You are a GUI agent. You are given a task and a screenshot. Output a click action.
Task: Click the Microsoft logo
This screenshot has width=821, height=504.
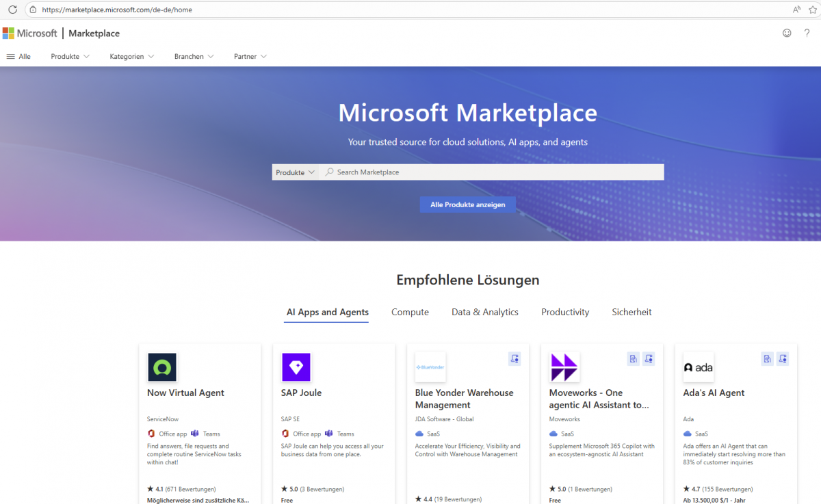coord(30,34)
